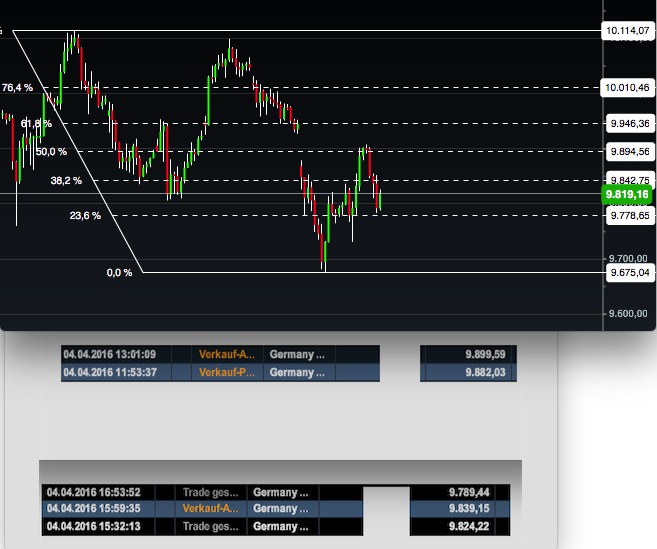Select the 38,2 % Fibonacci level label
This screenshot has height=549, width=657.
point(66,181)
